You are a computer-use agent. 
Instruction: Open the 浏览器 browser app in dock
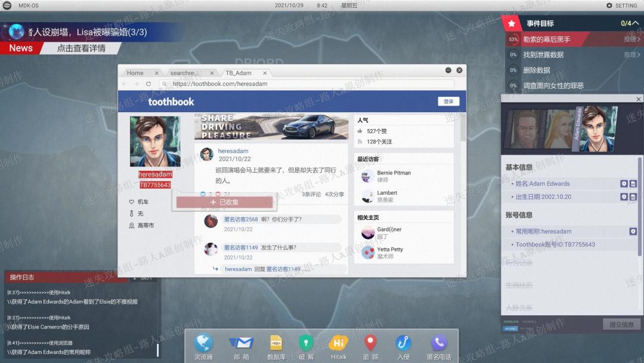pyautogui.click(x=203, y=344)
